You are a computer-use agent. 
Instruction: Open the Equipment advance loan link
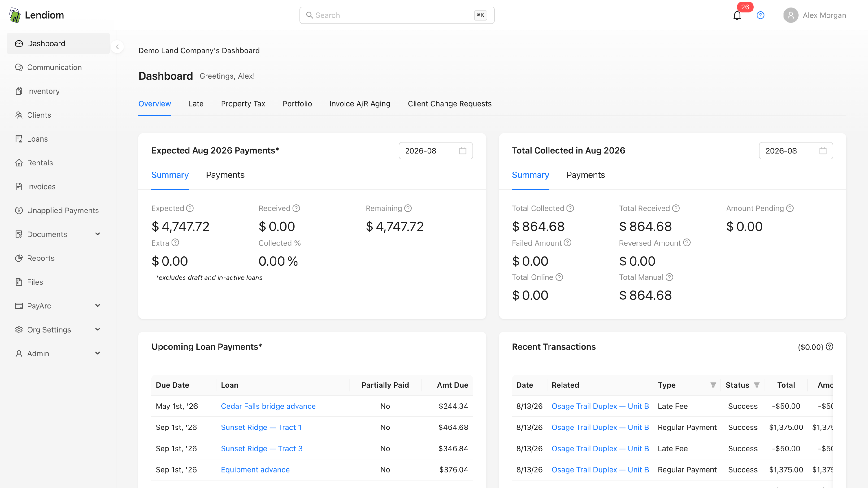(255, 470)
